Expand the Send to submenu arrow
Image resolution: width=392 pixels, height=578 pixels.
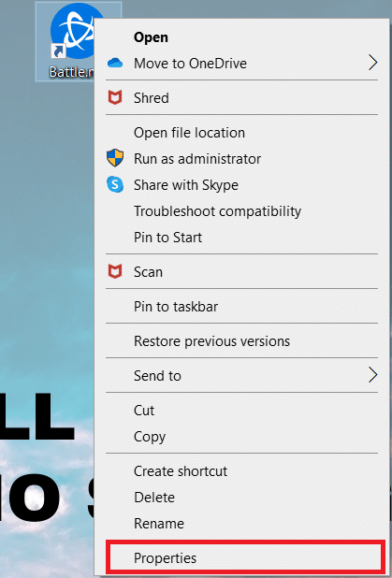pyautogui.click(x=373, y=376)
